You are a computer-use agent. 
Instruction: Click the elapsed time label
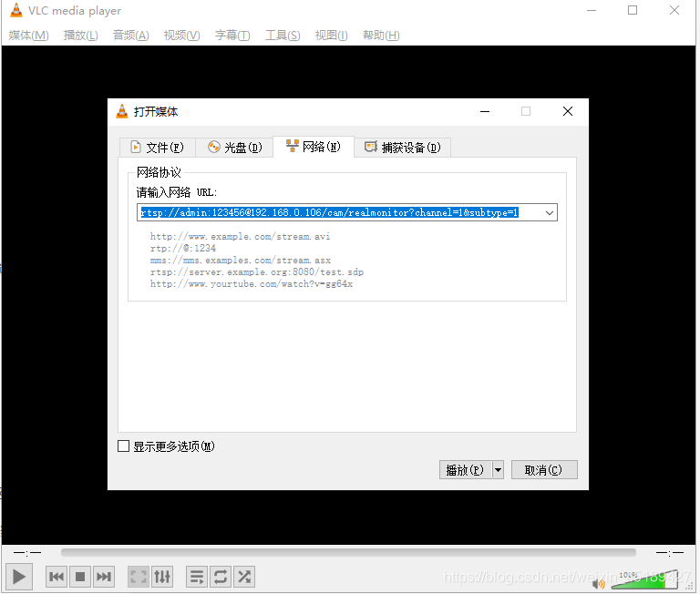27,552
